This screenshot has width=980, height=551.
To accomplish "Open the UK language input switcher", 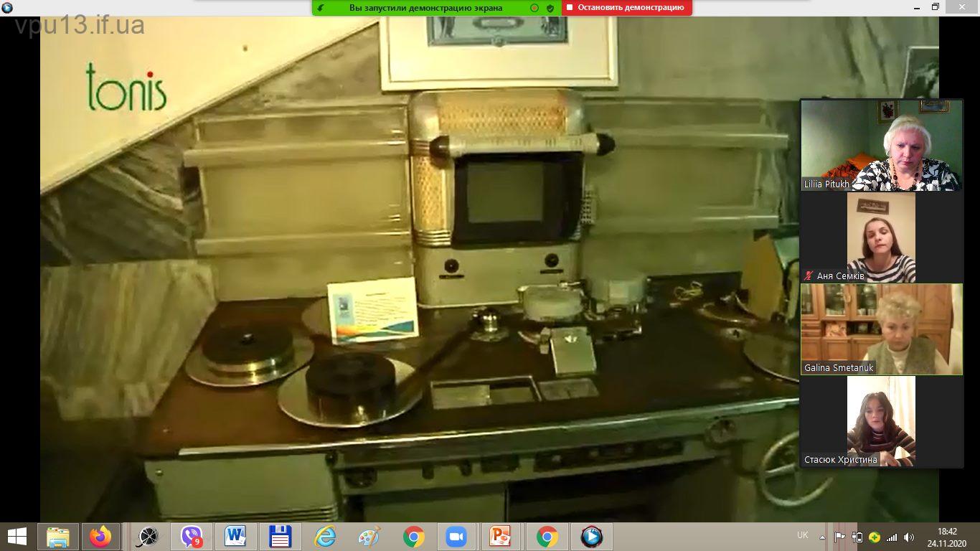I will 802,535.
